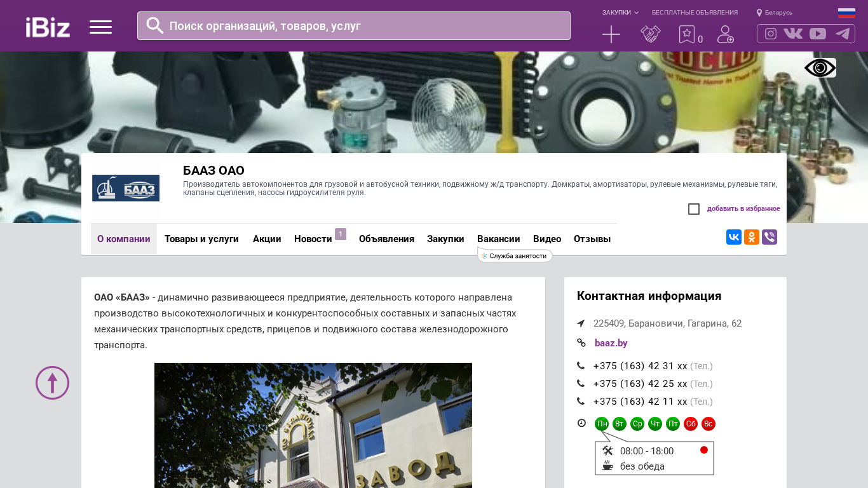Select Thursday (Чт) schedule circle
868x488 pixels.
tap(655, 424)
